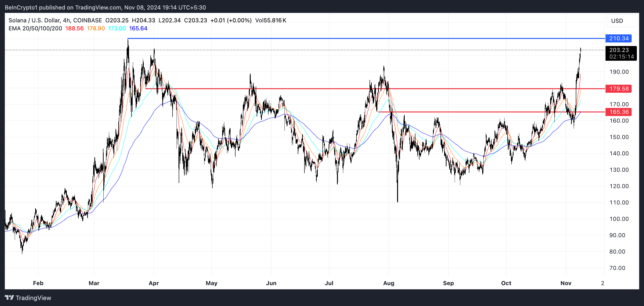Viewport: 644px width, 306px height.
Task: Select the current price 203.23 label
Action: point(619,50)
